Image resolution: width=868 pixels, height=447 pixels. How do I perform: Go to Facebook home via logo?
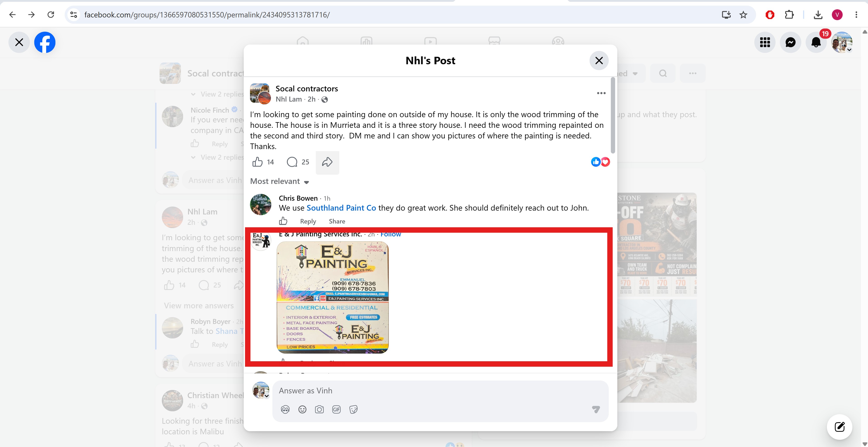(45, 42)
